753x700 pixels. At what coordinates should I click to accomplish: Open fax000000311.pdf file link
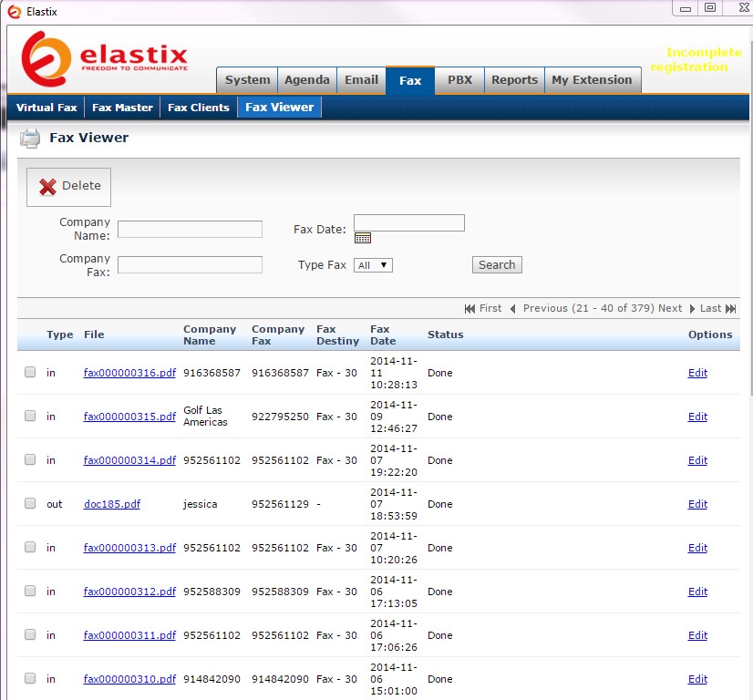coord(129,635)
